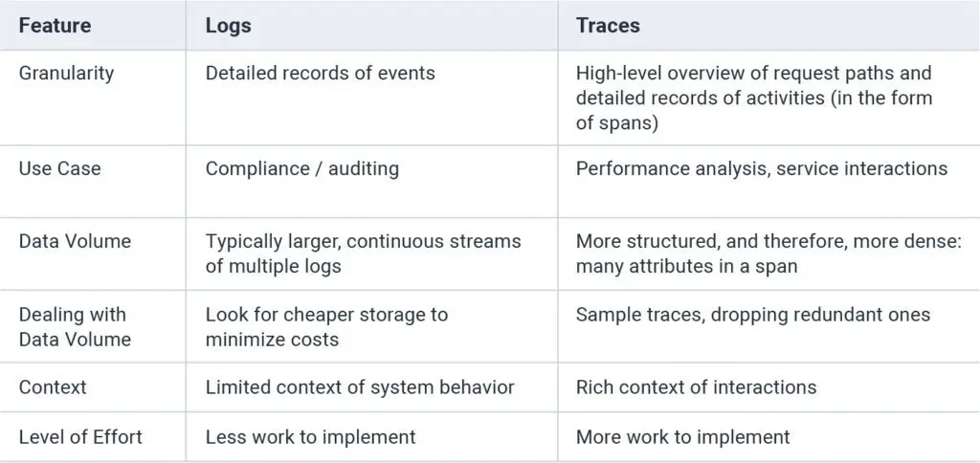
Task: Select the 'Dealing with Data Volume' row label
Action: [74, 326]
